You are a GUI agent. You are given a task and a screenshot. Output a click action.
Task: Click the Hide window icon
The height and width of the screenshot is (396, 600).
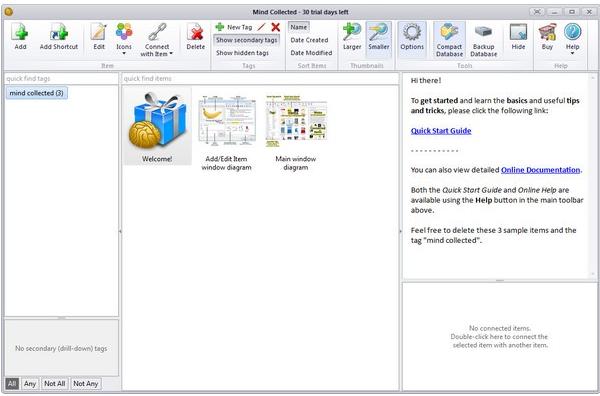point(518,37)
